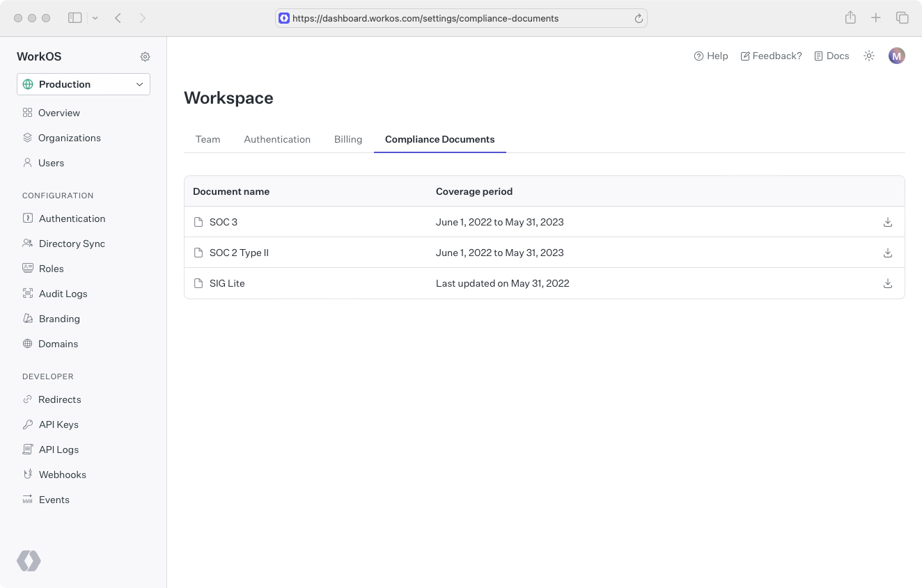Open workspace settings via gear icon

click(x=145, y=56)
